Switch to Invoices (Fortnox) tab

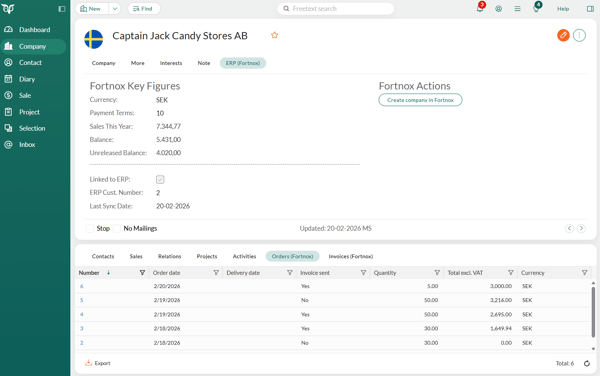(x=351, y=256)
